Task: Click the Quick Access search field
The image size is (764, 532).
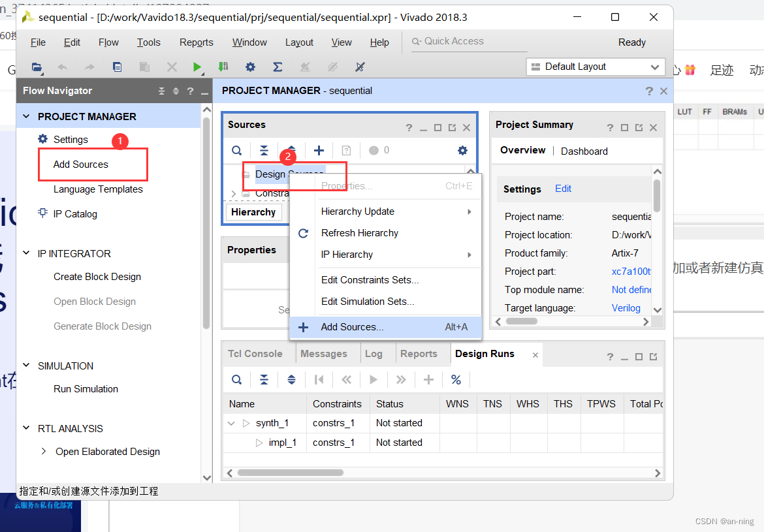Action: (470, 41)
